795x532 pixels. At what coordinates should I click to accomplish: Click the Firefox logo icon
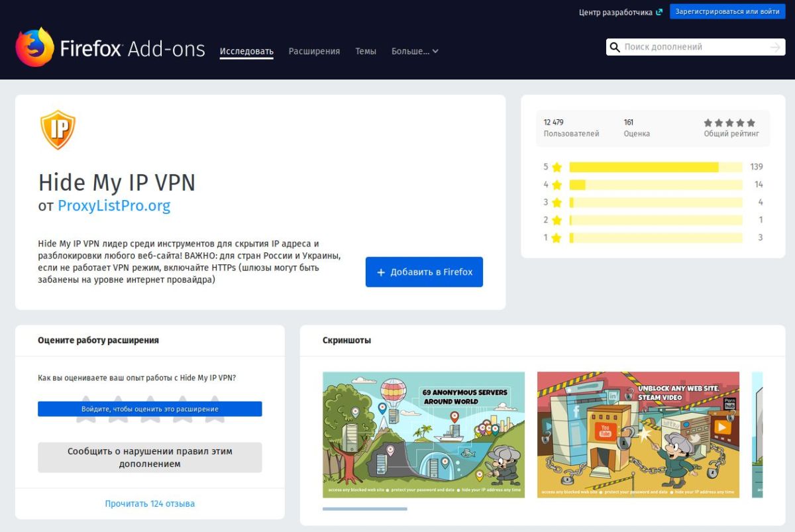coord(35,47)
